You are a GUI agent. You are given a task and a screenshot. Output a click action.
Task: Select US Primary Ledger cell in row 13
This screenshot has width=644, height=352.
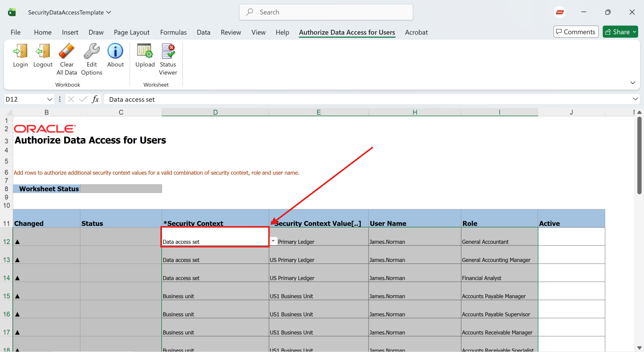[x=318, y=255]
